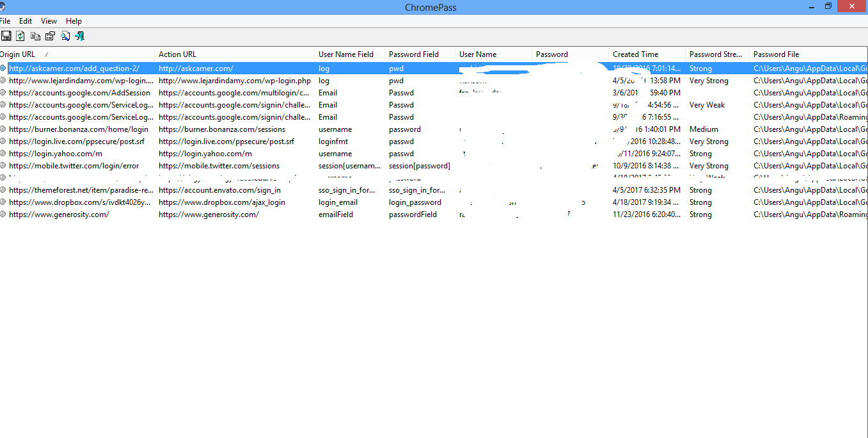Image resolution: width=868 pixels, height=438 pixels.
Task: Click the 4/18/2017 9:19:34 created time cell
Action: coord(647,202)
